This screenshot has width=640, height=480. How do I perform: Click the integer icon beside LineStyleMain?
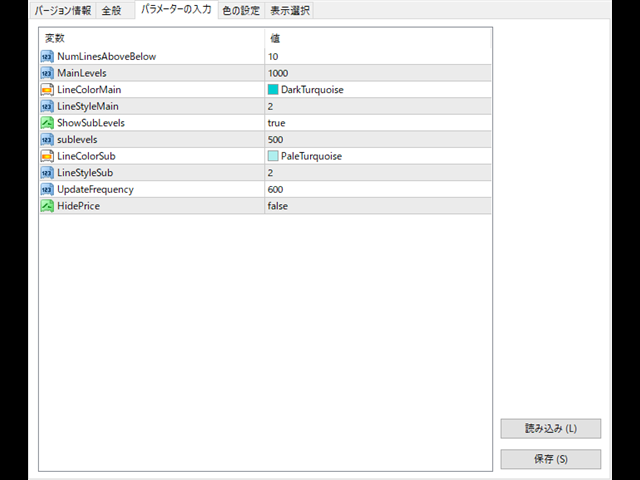coord(47,106)
